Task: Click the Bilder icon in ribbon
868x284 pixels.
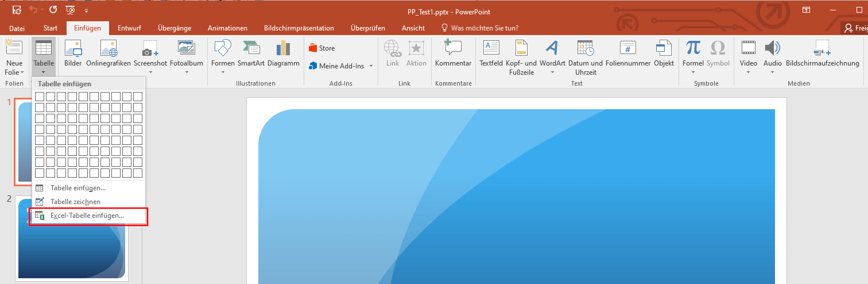Action: pos(73,53)
